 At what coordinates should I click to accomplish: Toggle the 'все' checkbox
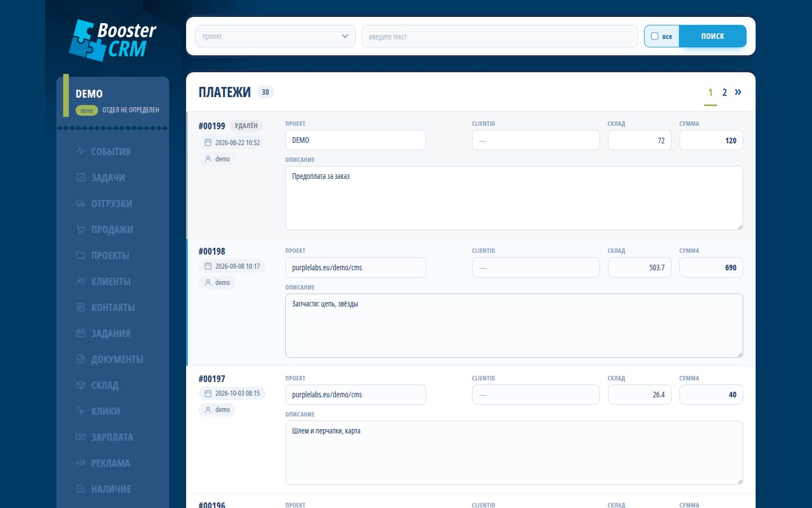click(655, 36)
